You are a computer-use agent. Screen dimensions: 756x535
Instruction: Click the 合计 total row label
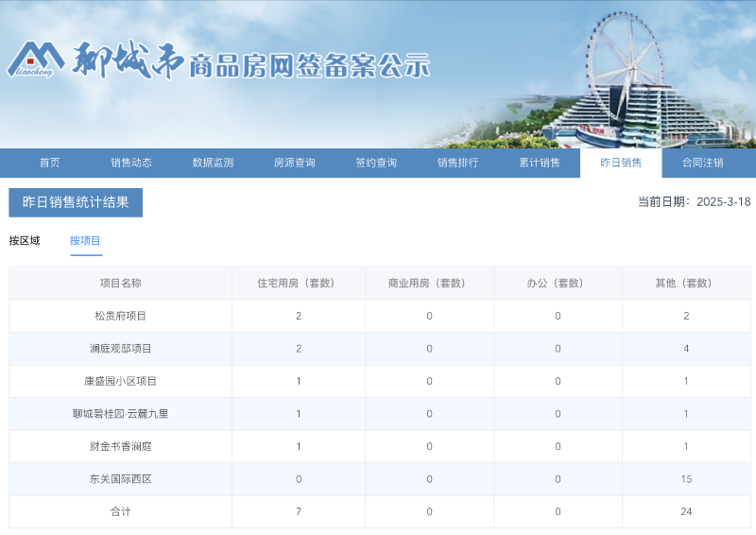coord(121,512)
